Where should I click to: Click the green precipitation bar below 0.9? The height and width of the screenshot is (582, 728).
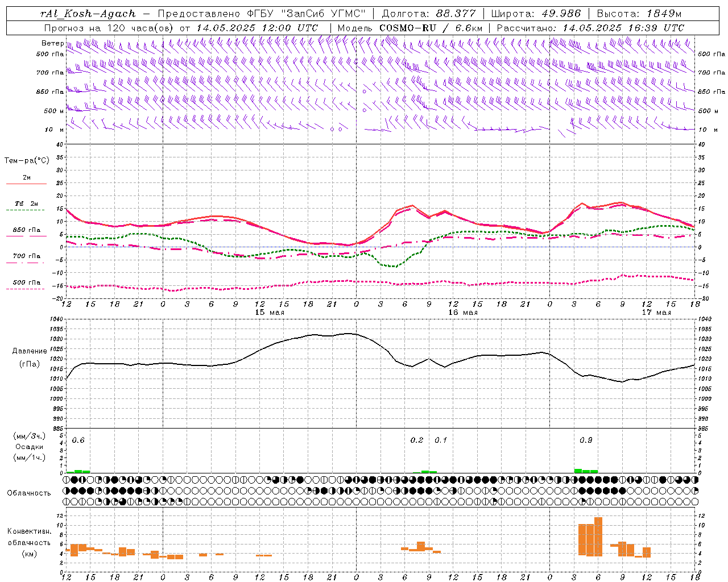(x=586, y=471)
